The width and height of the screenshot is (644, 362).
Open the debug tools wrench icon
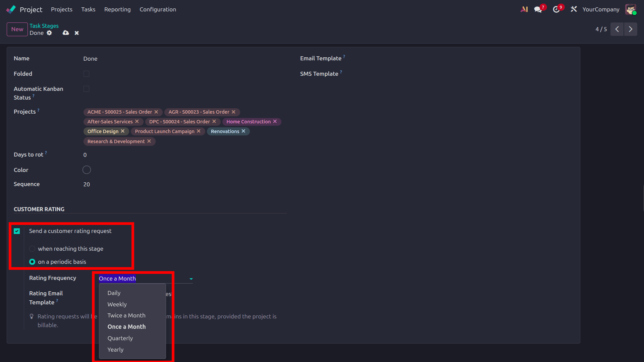coord(574,9)
